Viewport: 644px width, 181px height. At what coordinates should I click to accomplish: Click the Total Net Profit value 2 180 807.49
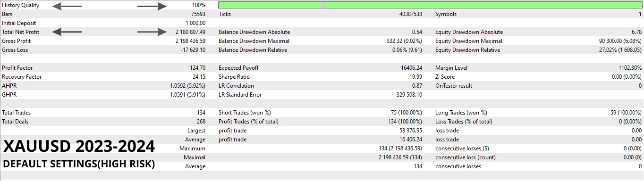191,32
